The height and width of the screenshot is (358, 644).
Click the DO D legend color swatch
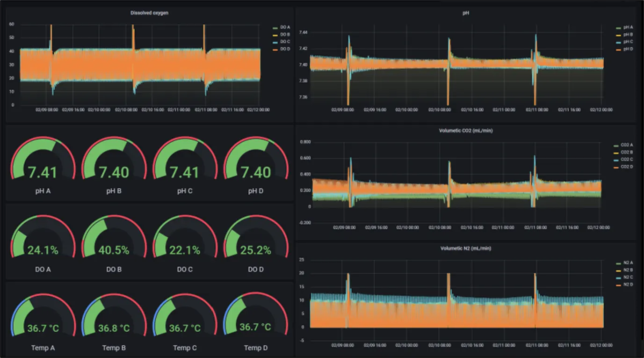coord(275,49)
